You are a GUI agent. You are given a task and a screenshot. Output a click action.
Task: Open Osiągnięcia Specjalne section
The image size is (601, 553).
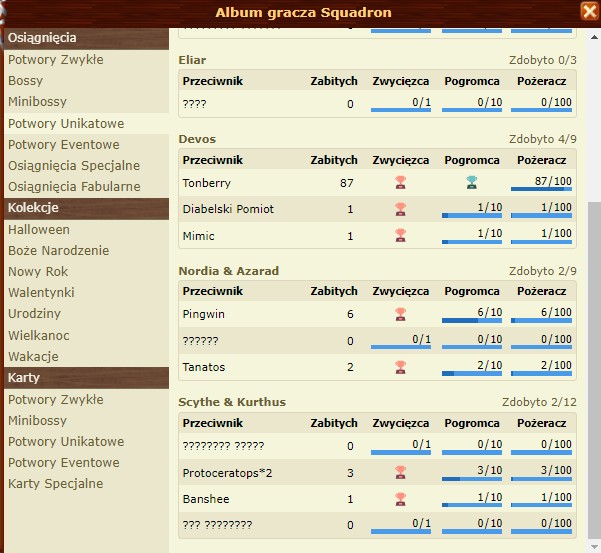click(x=74, y=165)
